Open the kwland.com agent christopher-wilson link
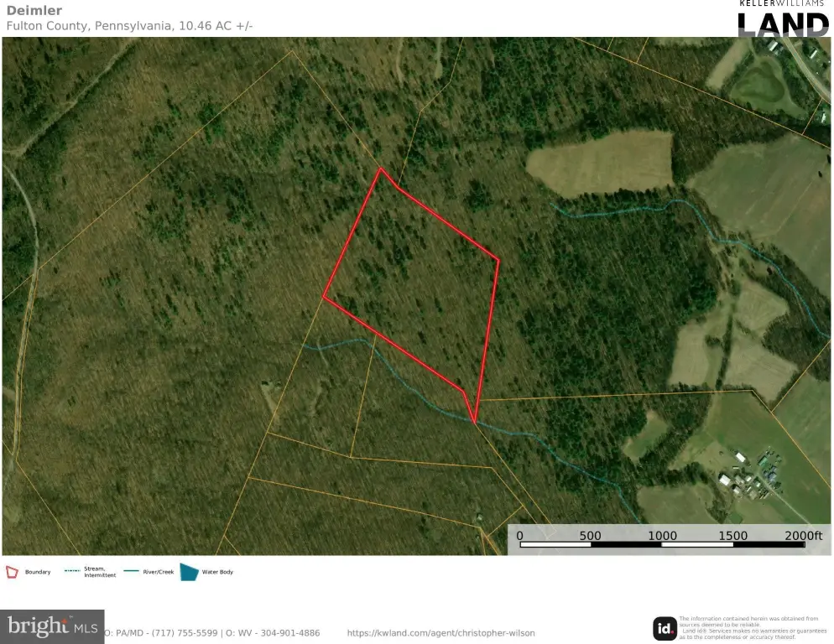 point(441,633)
